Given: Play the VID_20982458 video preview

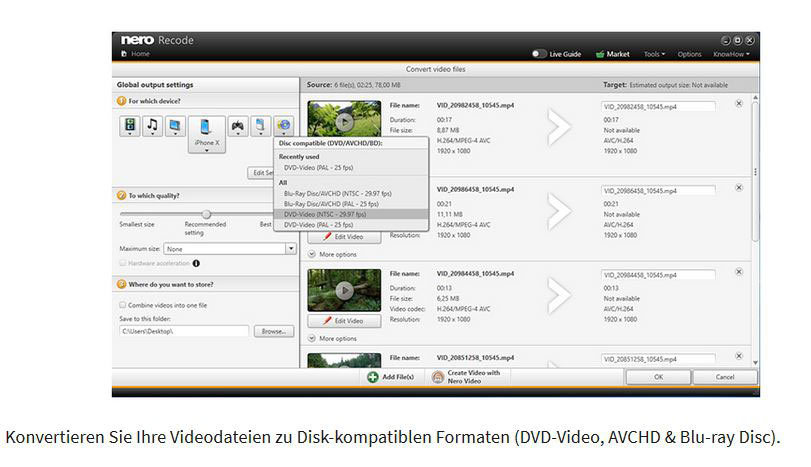Looking at the screenshot, I should pyautogui.click(x=344, y=122).
